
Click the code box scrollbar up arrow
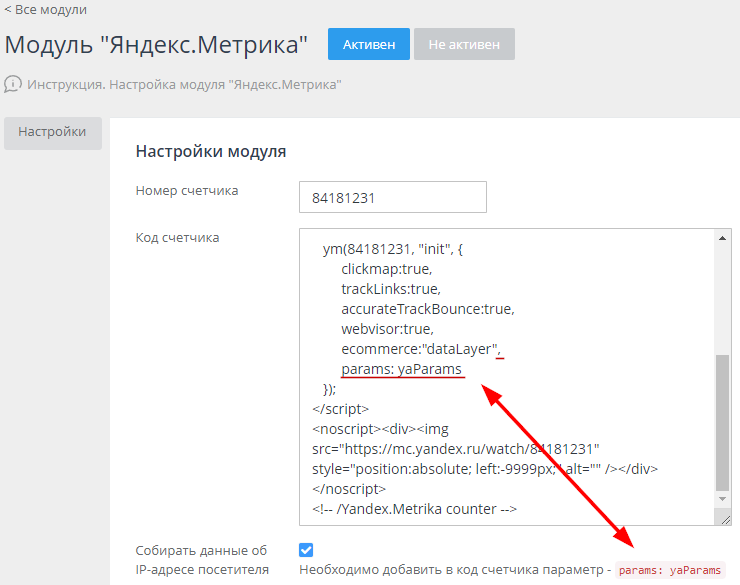pos(723,237)
